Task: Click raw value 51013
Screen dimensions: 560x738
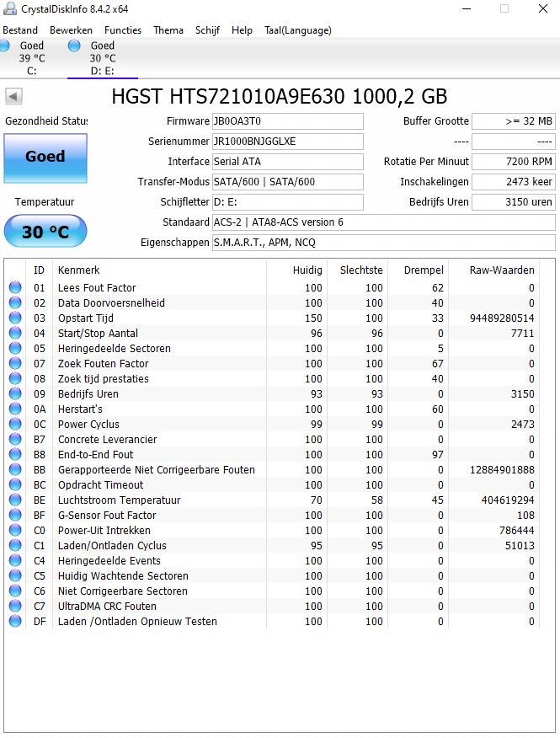Action: click(x=520, y=546)
